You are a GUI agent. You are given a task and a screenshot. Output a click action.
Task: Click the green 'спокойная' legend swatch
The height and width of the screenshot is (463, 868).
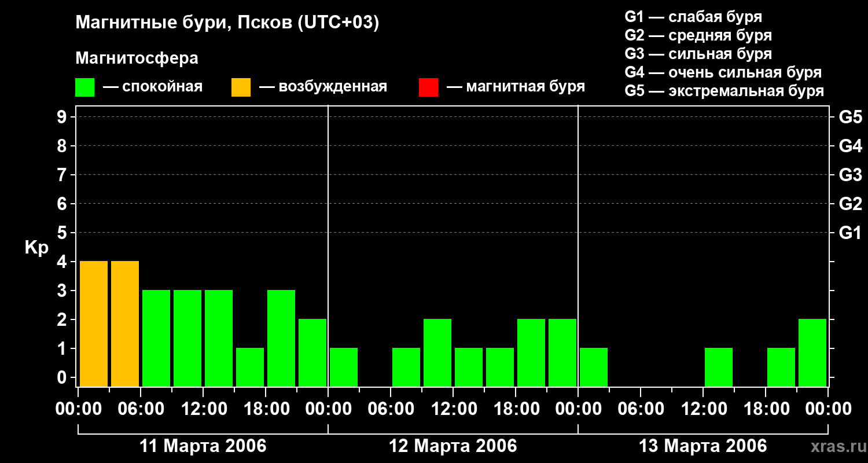pos(85,87)
